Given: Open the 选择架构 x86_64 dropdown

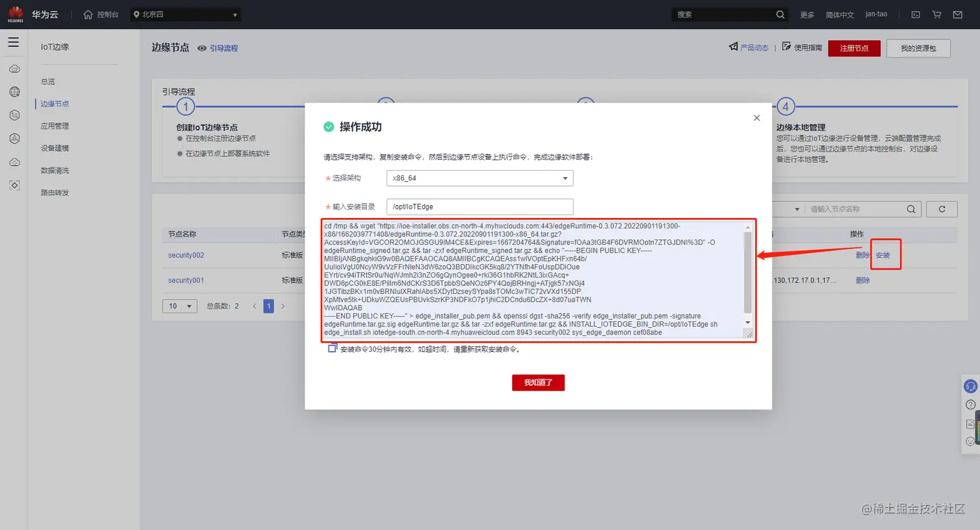Looking at the screenshot, I should pyautogui.click(x=480, y=178).
